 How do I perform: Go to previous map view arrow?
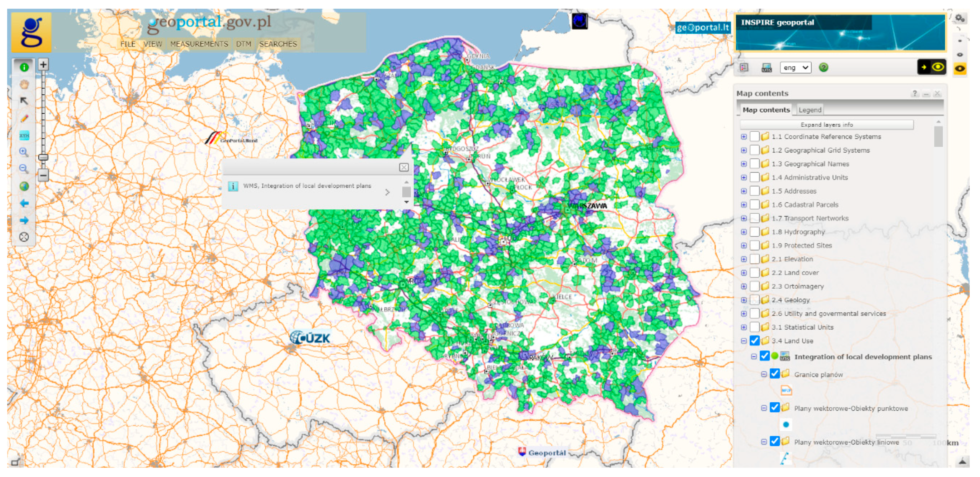pos(24,203)
